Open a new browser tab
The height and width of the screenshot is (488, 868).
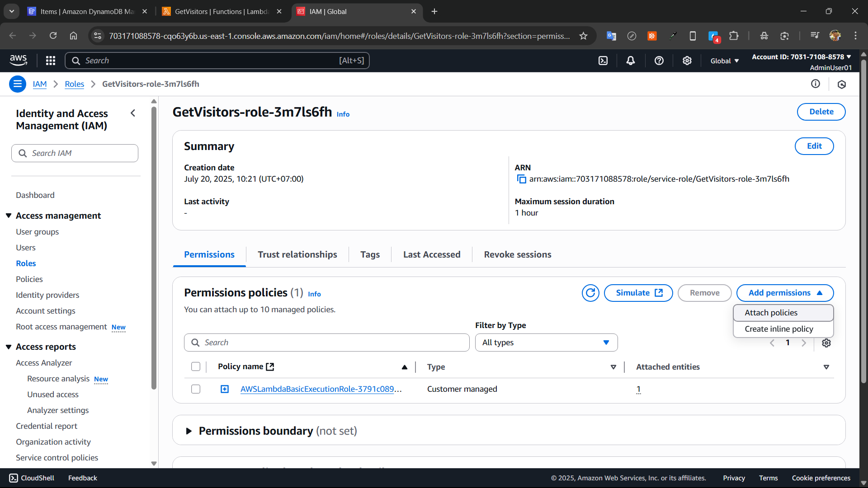click(434, 11)
